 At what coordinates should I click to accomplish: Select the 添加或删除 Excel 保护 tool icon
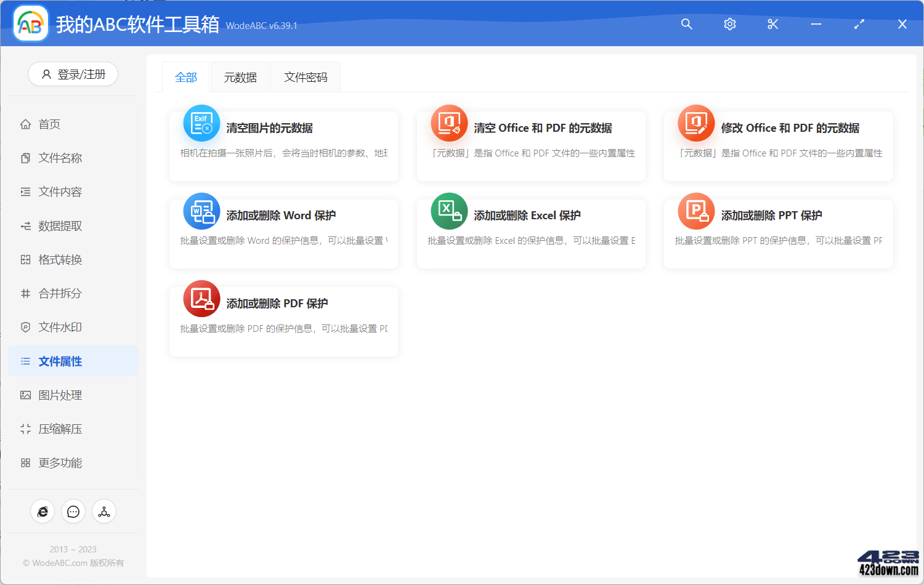pyautogui.click(x=448, y=211)
